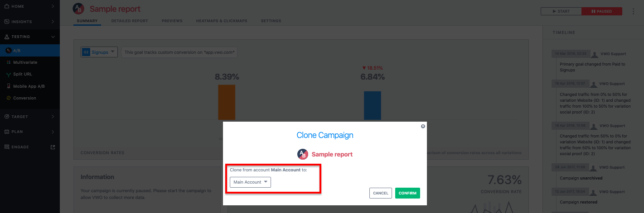Screen dimensions: 644x213
Task: Expand the Plan sidebar section
Action: point(30,132)
